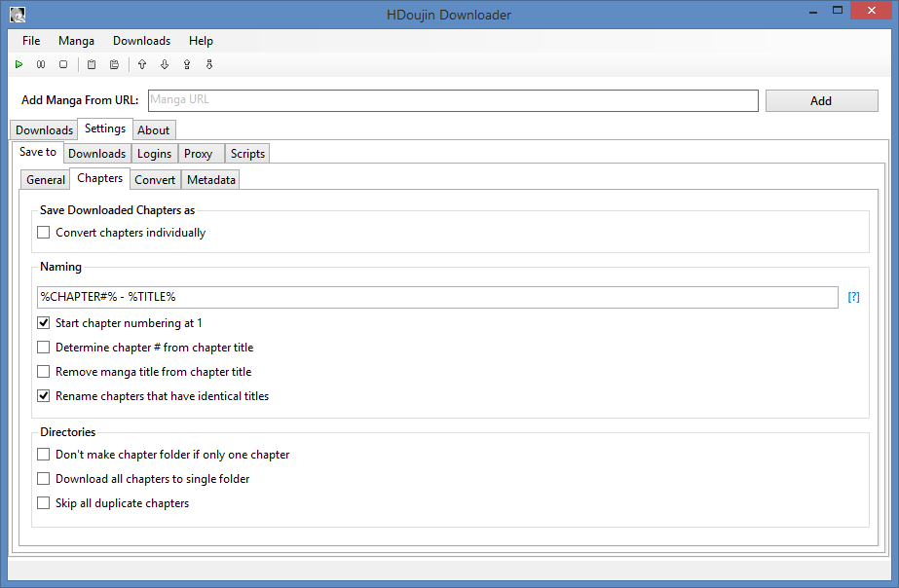Switch to the Metadata tab
This screenshot has height=588, width=899.
pyautogui.click(x=211, y=180)
